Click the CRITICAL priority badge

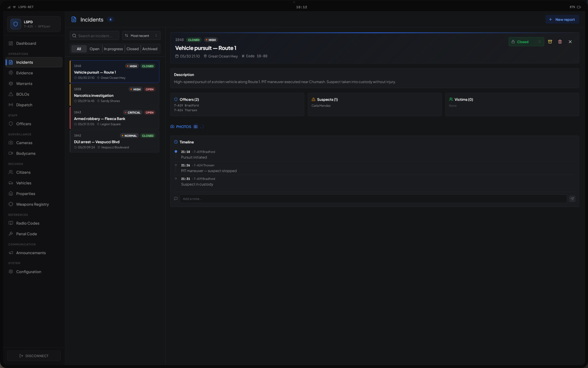click(133, 112)
